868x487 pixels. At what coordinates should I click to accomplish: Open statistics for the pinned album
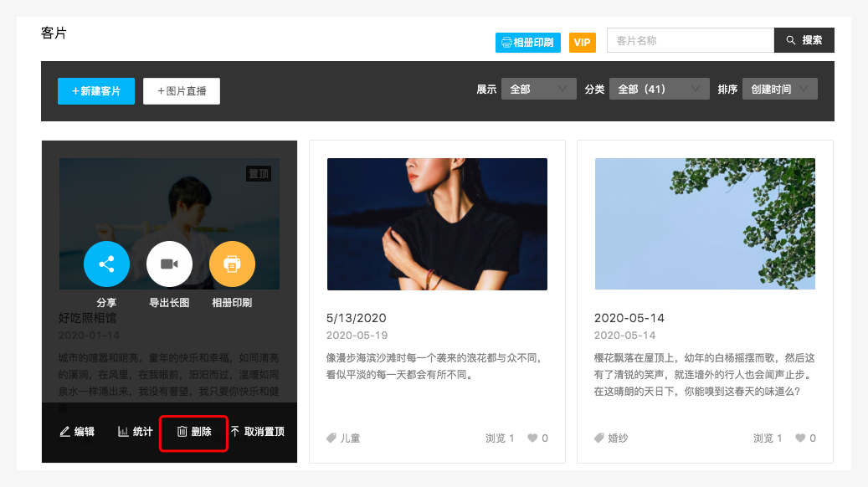coord(135,432)
